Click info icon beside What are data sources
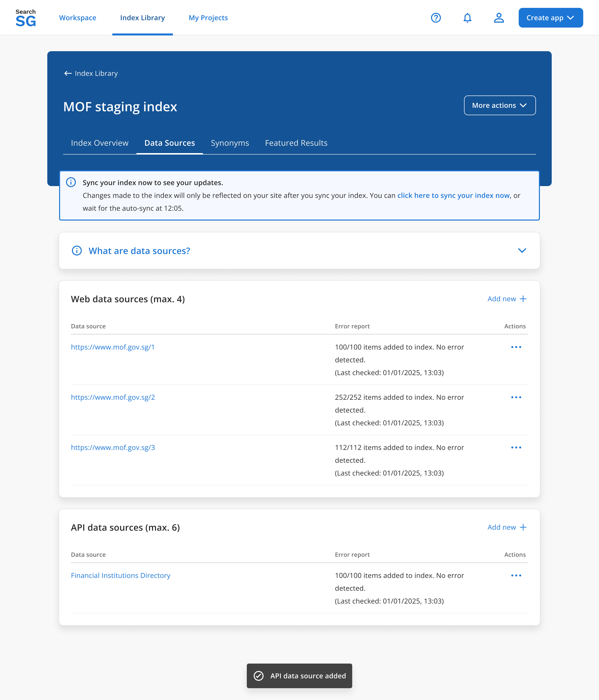The height and width of the screenshot is (700, 599). point(77,251)
